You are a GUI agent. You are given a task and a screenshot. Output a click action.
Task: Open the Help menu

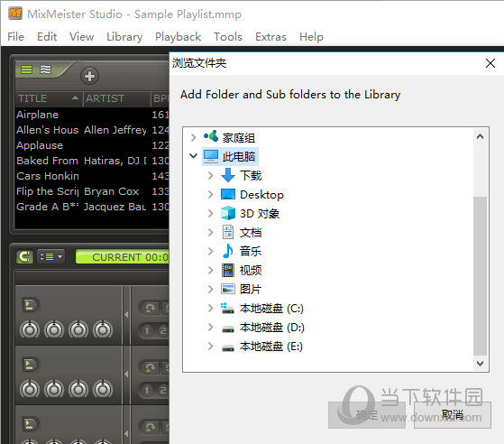[311, 37]
